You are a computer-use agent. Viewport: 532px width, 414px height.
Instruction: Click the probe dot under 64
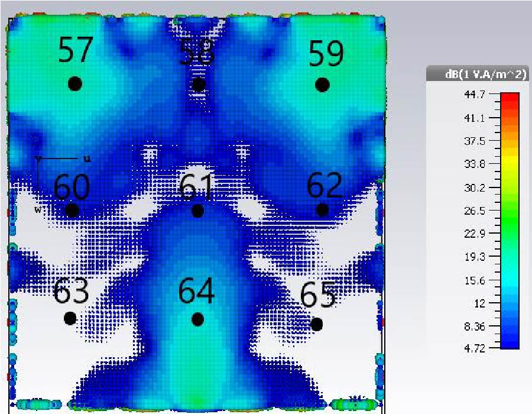[x=198, y=319]
